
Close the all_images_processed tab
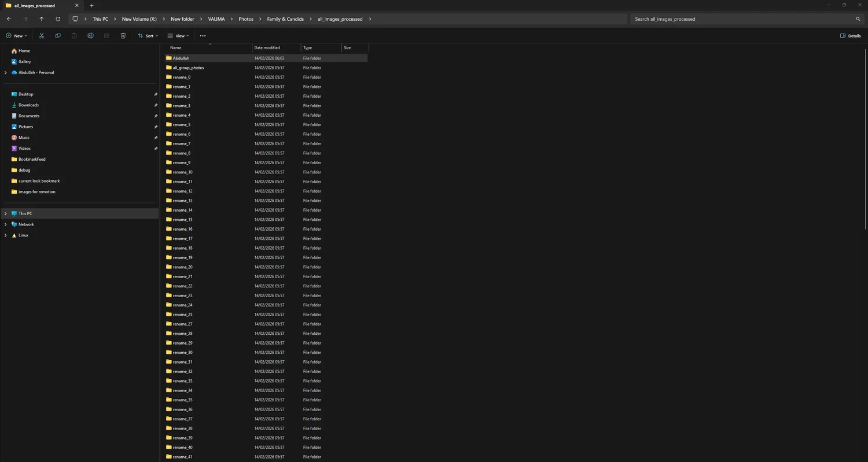(x=76, y=6)
